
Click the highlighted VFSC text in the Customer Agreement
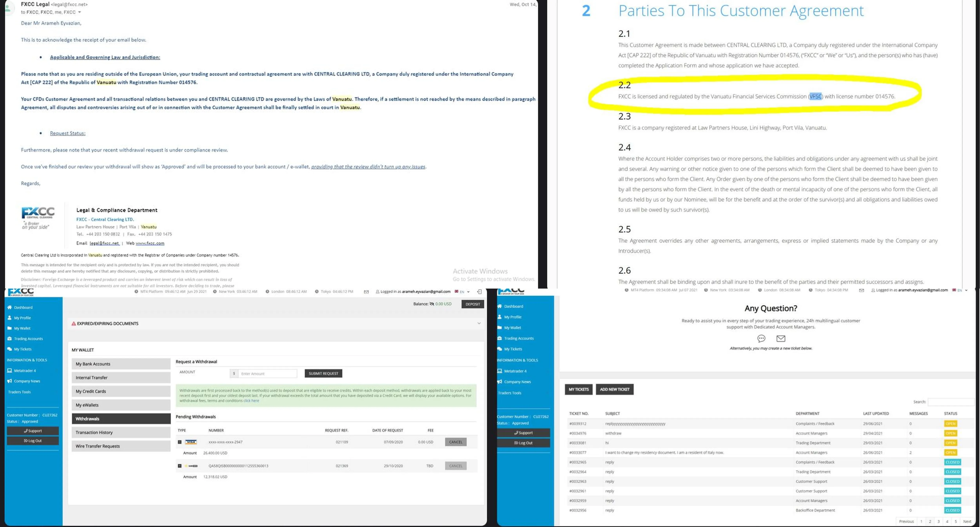pyautogui.click(x=816, y=96)
